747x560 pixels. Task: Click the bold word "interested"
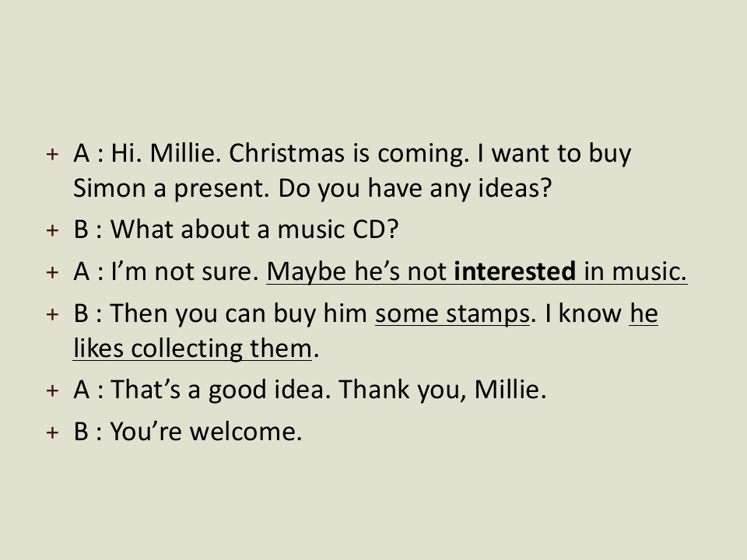coord(514,271)
